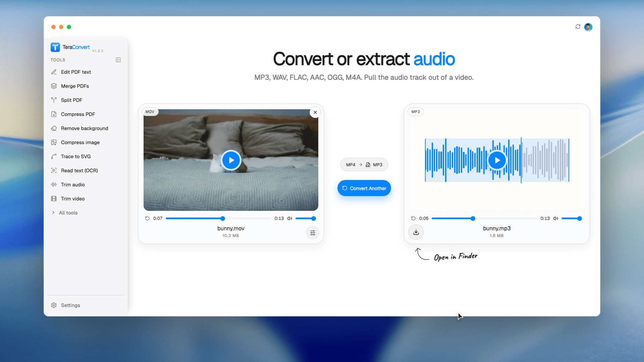Click the 1.6 MB file size
644x362 pixels.
pyautogui.click(x=496, y=236)
